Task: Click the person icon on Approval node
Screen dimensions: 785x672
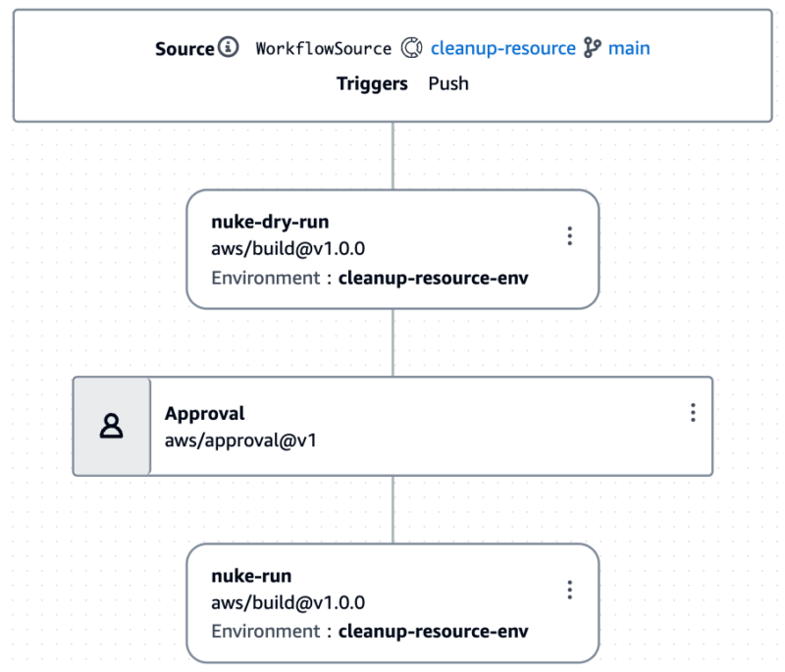Action: coord(111,427)
